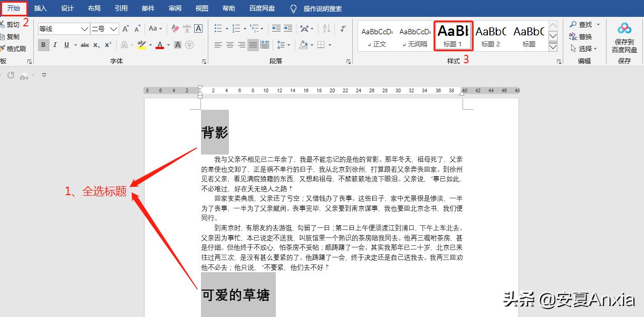Toggle right paragraph alignment
This screenshot has height=317, width=644.
pos(242,45)
